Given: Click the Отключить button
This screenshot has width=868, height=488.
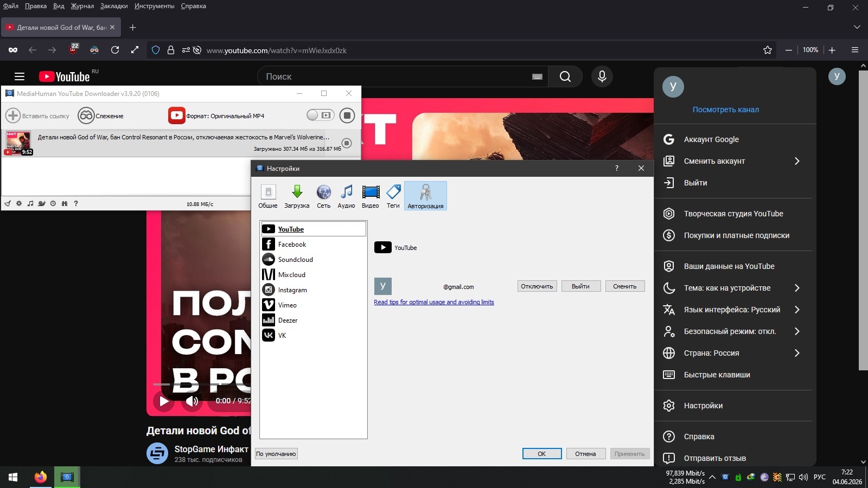Looking at the screenshot, I should click(x=537, y=286).
